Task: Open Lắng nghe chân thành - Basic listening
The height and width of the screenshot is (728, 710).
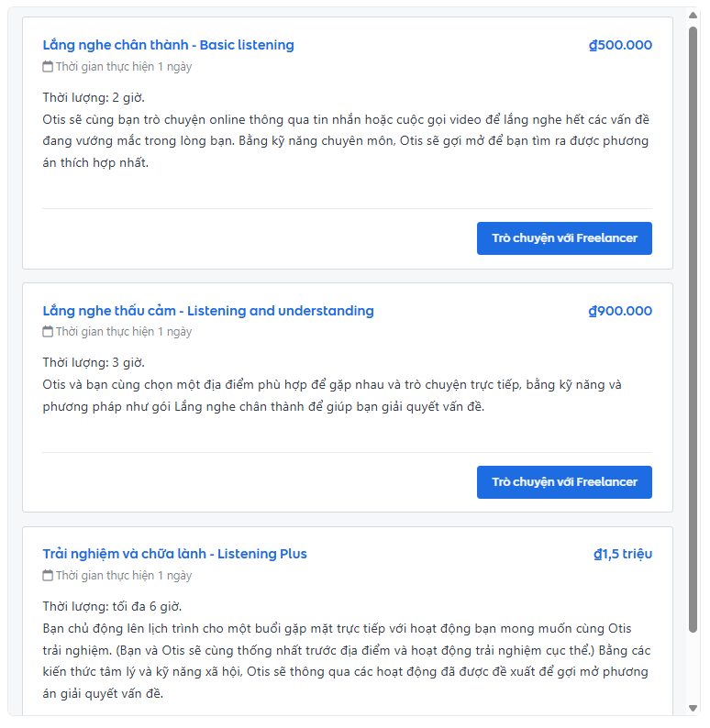Action: click(x=168, y=45)
